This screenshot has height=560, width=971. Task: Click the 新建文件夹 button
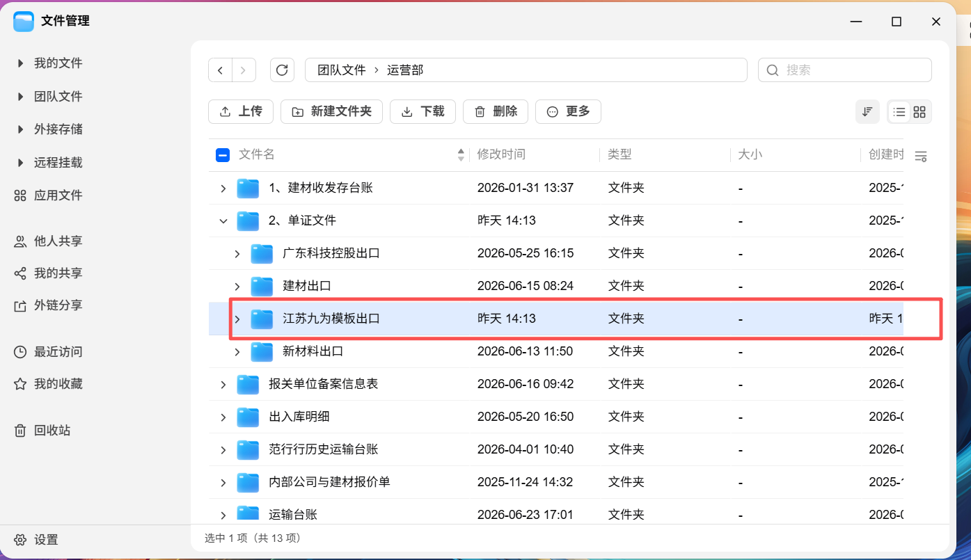click(331, 111)
